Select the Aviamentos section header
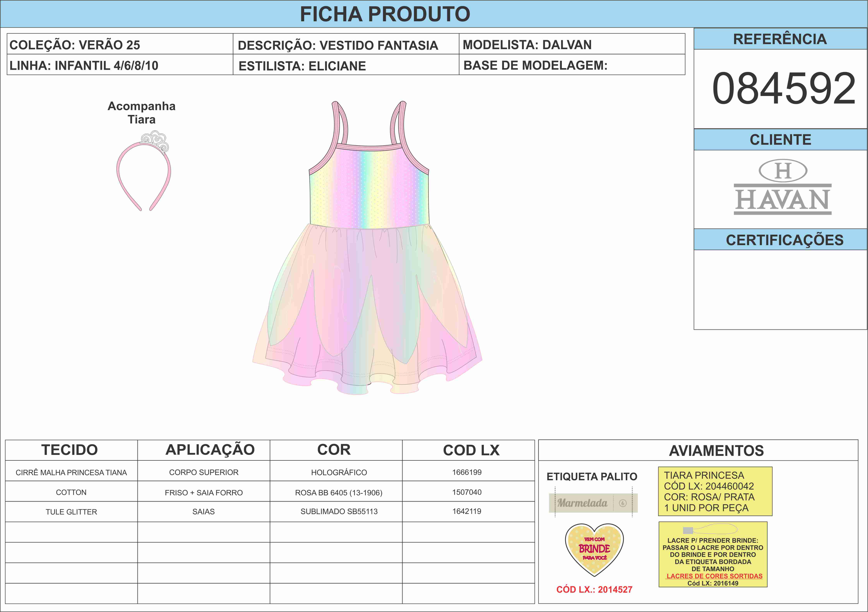 tap(716, 451)
